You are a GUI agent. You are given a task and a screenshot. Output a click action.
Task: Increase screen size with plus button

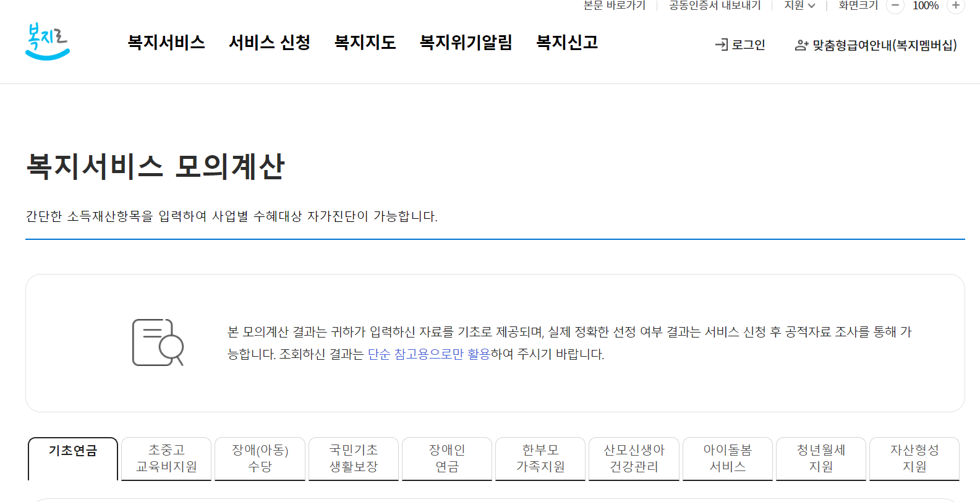point(955,6)
